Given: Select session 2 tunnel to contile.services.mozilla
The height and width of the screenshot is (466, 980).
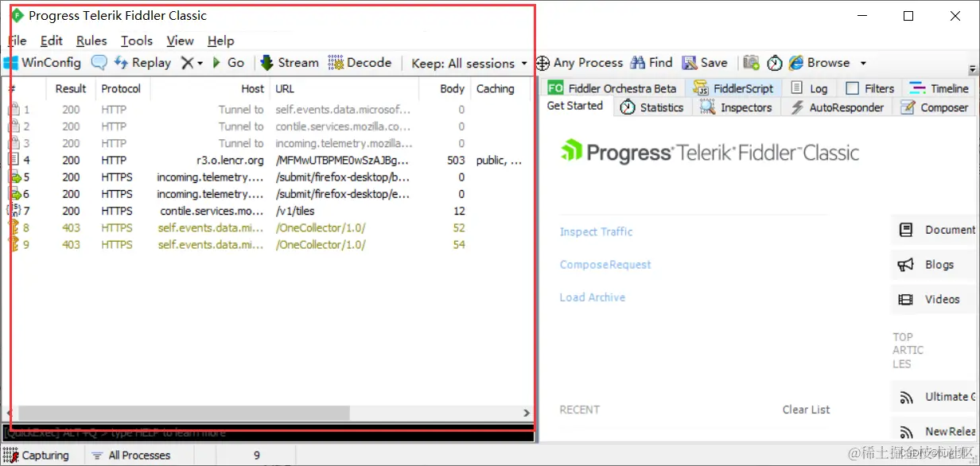Looking at the screenshot, I should tap(267, 126).
